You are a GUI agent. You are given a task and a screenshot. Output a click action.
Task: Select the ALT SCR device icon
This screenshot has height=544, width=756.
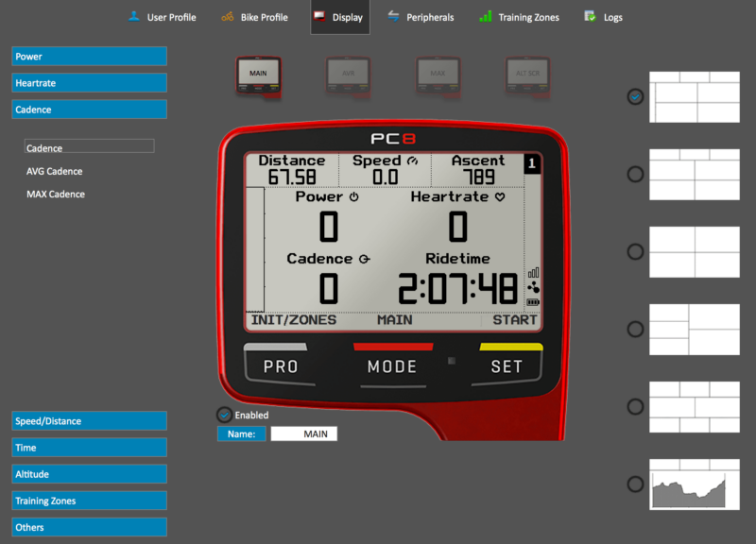(527, 77)
